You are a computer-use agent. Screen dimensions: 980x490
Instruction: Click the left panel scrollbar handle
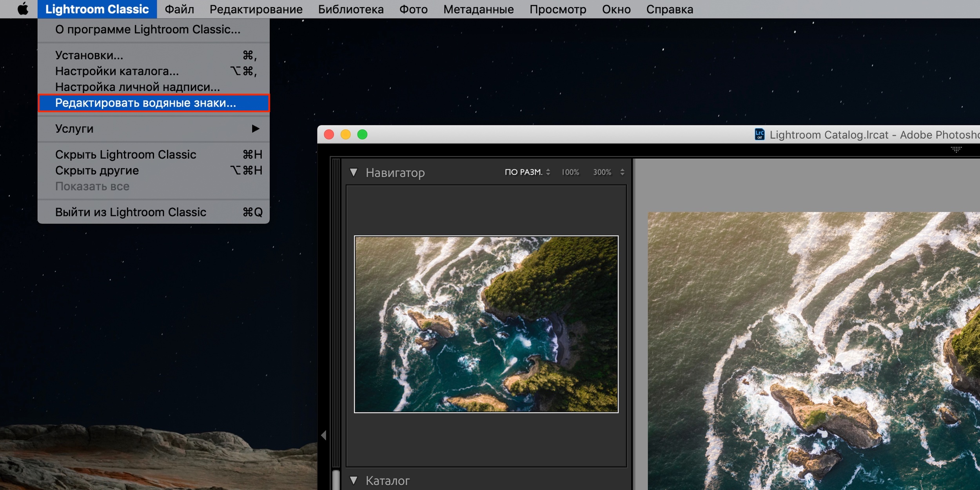(336, 480)
